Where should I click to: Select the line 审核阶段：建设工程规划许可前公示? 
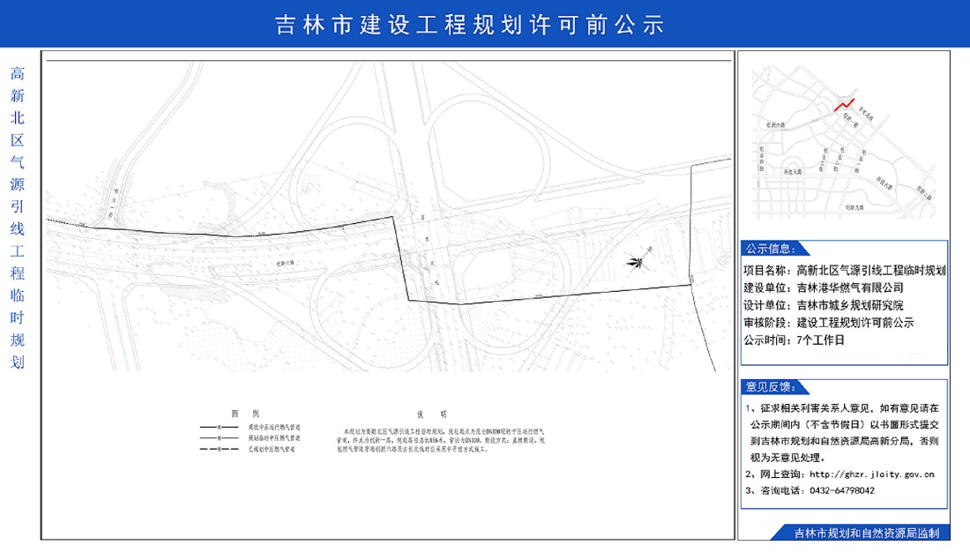tap(828, 323)
